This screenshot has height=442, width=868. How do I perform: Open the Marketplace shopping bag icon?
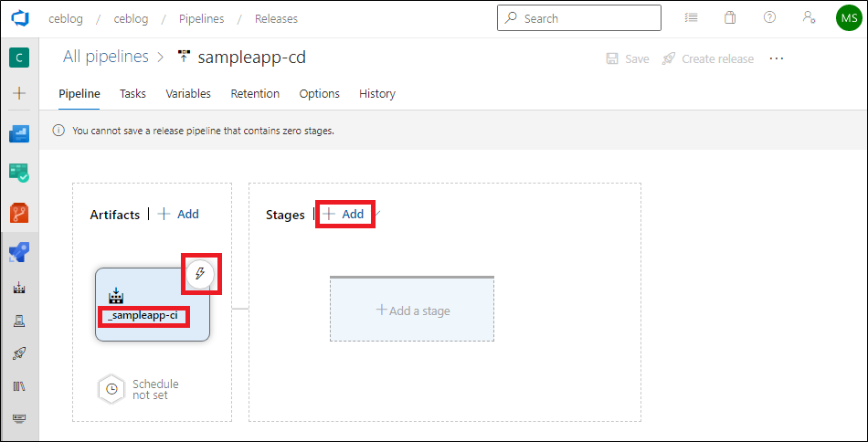click(730, 17)
